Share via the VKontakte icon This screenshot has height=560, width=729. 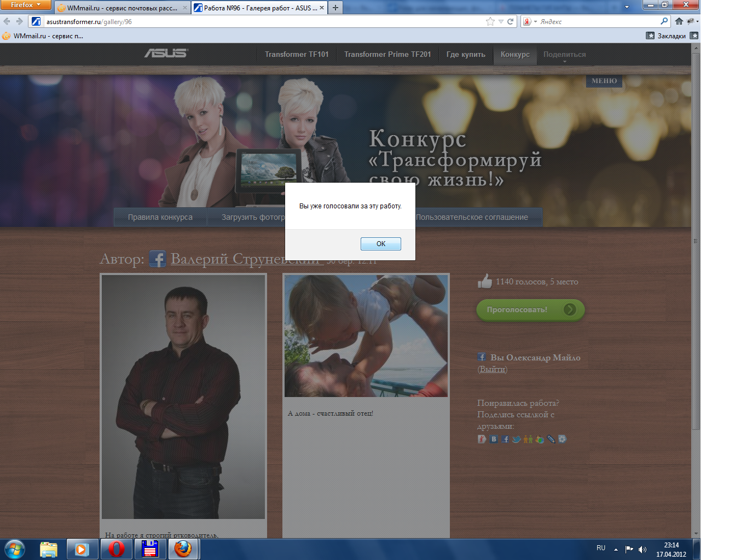coord(494,439)
